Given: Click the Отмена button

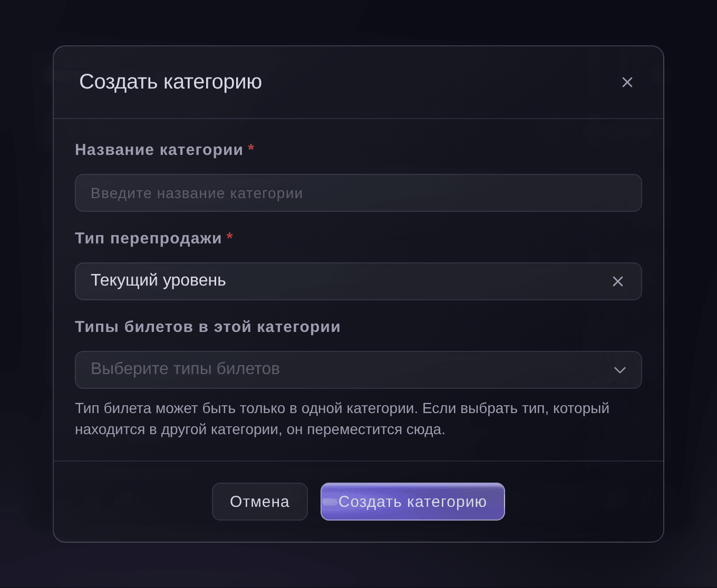Looking at the screenshot, I should [x=259, y=502].
